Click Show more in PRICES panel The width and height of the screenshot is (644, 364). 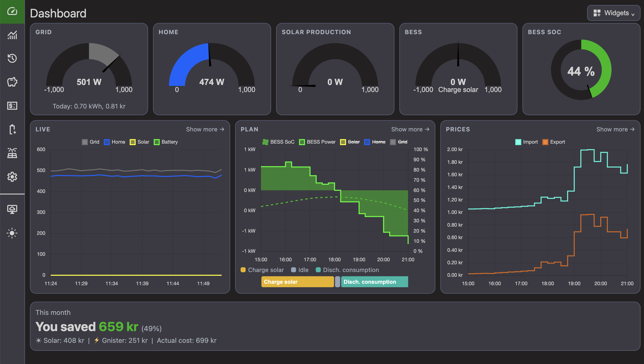(x=616, y=129)
